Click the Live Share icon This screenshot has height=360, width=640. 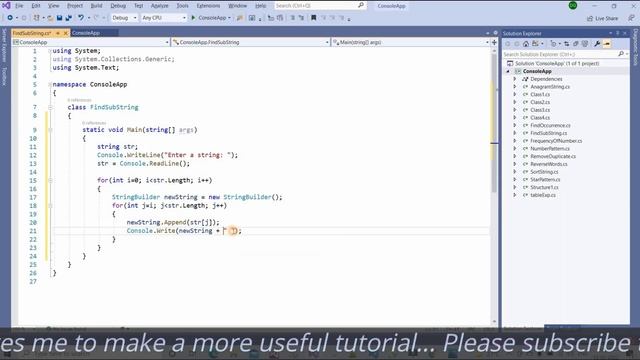tap(590, 18)
